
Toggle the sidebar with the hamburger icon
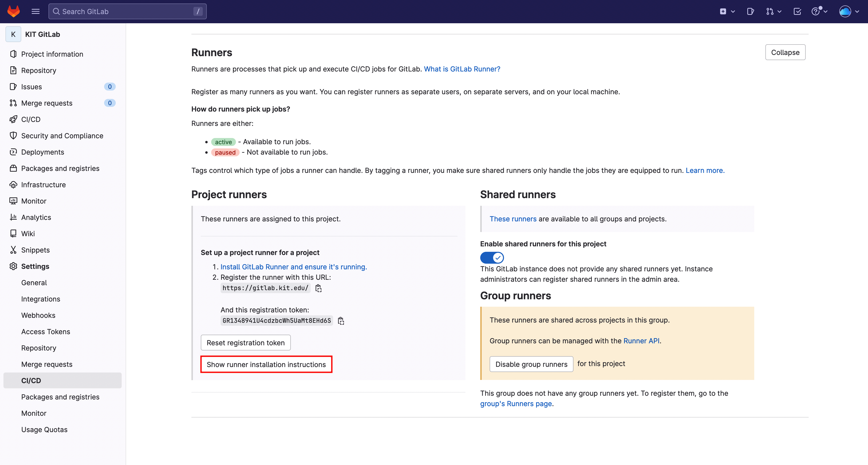coord(35,11)
